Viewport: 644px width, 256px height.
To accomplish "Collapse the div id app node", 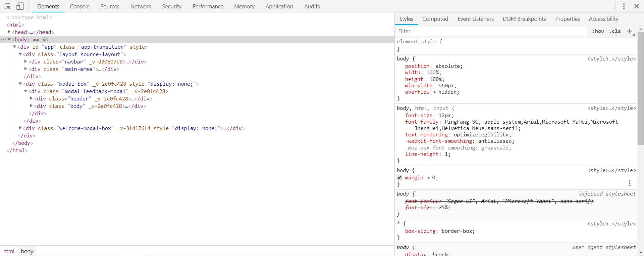I will 15,47.
